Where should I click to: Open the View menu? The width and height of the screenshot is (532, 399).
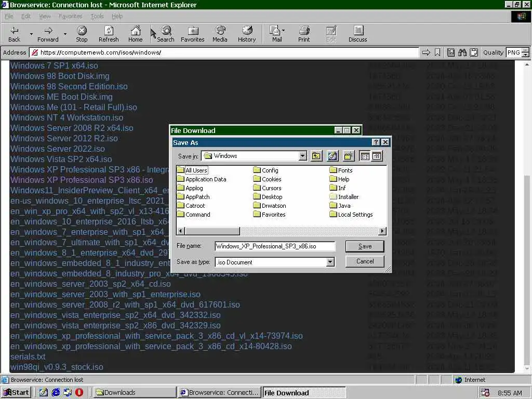(45, 16)
